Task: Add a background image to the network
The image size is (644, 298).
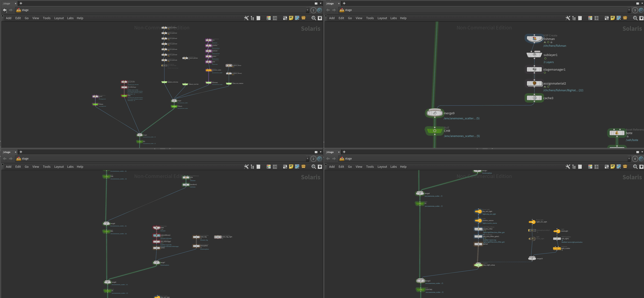Action: pos(297,18)
